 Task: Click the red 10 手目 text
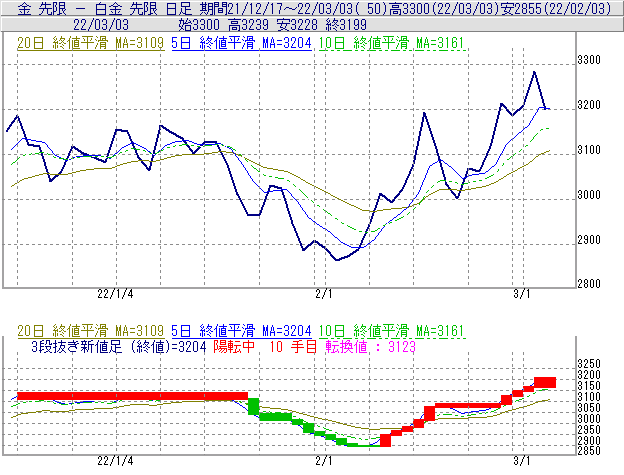(293, 347)
